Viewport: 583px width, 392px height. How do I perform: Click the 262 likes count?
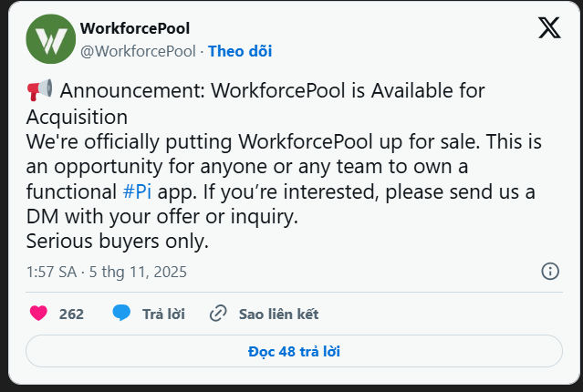(71, 314)
